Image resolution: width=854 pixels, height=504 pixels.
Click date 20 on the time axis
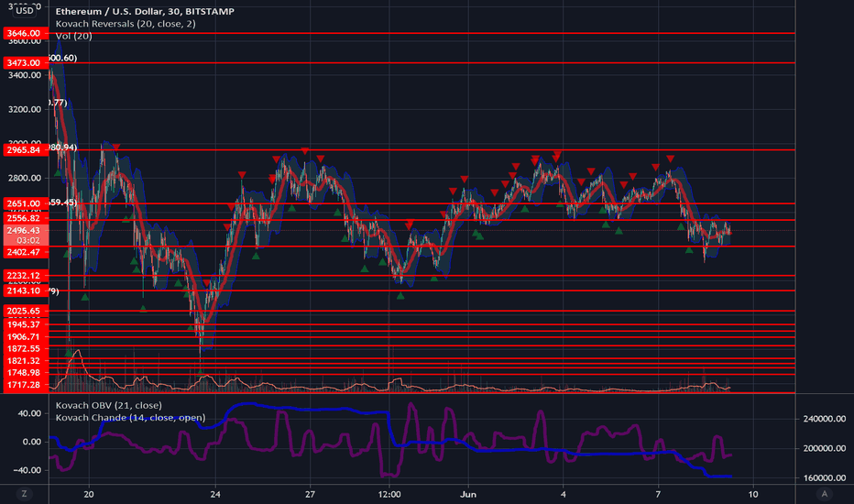point(89,494)
